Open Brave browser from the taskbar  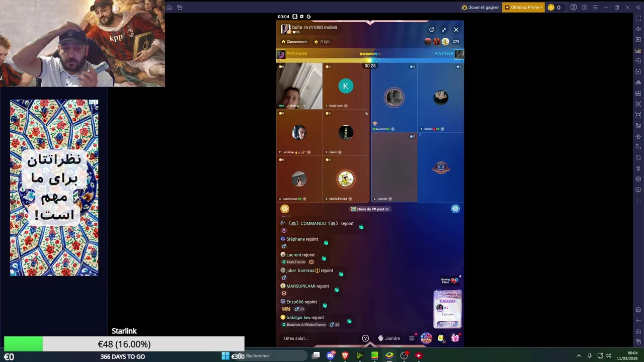click(x=345, y=355)
